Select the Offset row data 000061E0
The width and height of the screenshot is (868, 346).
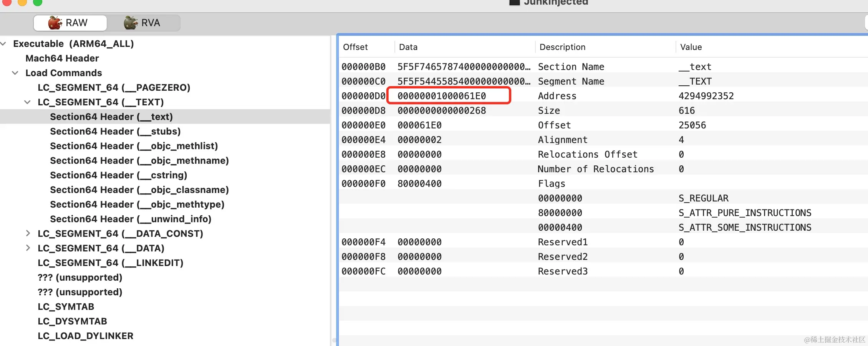click(x=419, y=125)
